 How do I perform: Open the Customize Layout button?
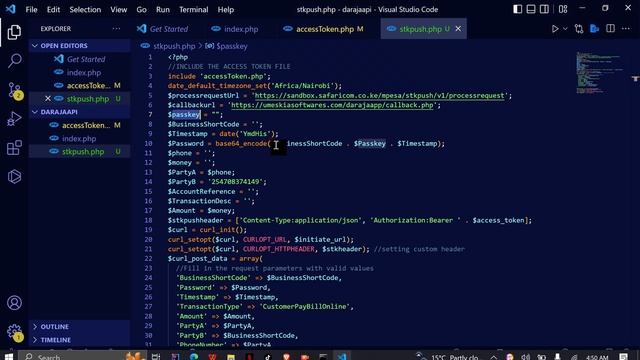pos(563,9)
